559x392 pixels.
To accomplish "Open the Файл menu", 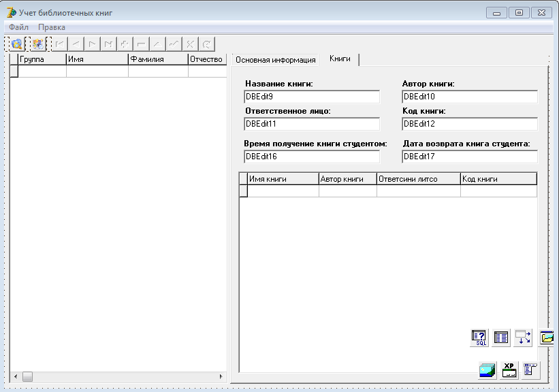I will pos(18,27).
